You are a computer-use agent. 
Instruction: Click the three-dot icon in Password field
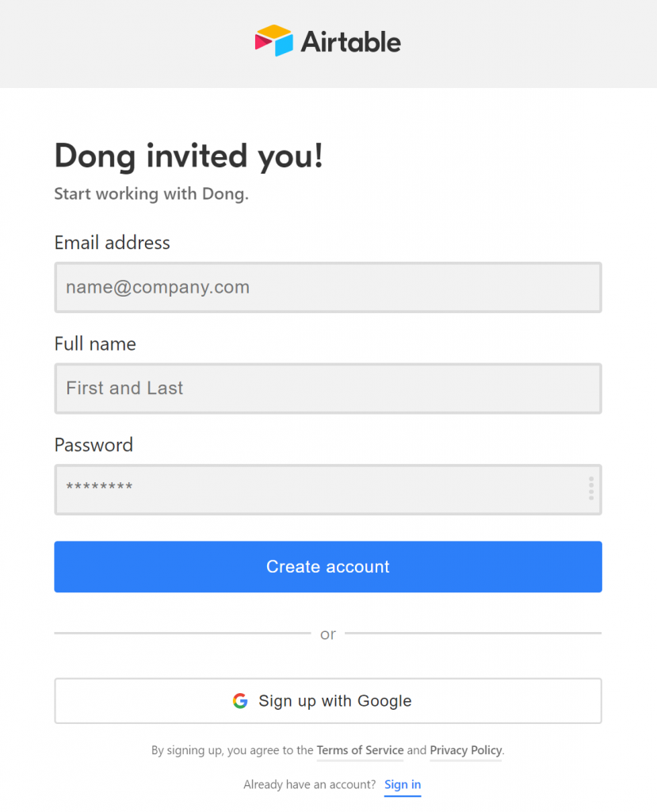[591, 488]
